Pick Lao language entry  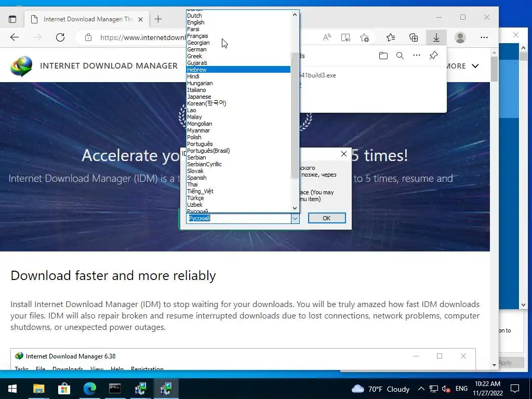(238, 110)
